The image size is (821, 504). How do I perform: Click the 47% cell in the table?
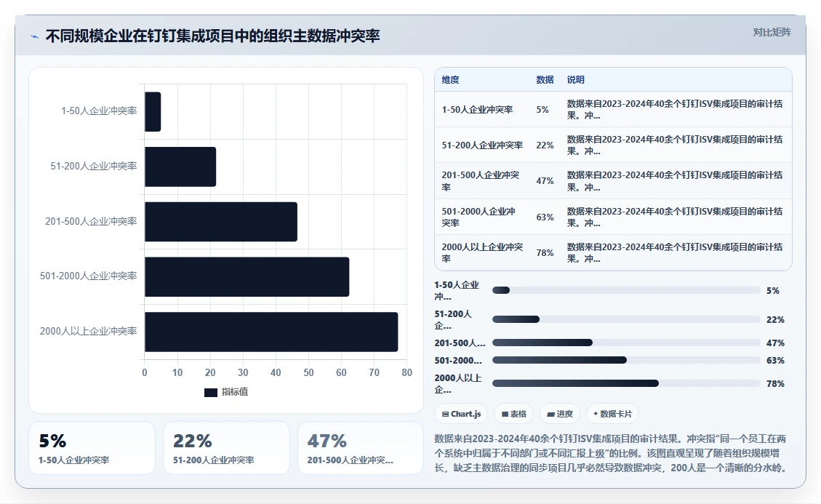click(545, 181)
